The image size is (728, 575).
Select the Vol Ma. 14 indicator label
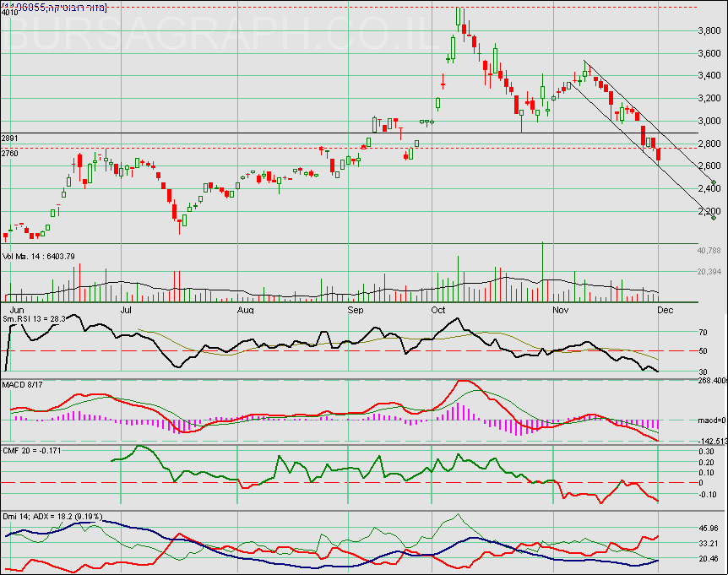click(x=40, y=256)
